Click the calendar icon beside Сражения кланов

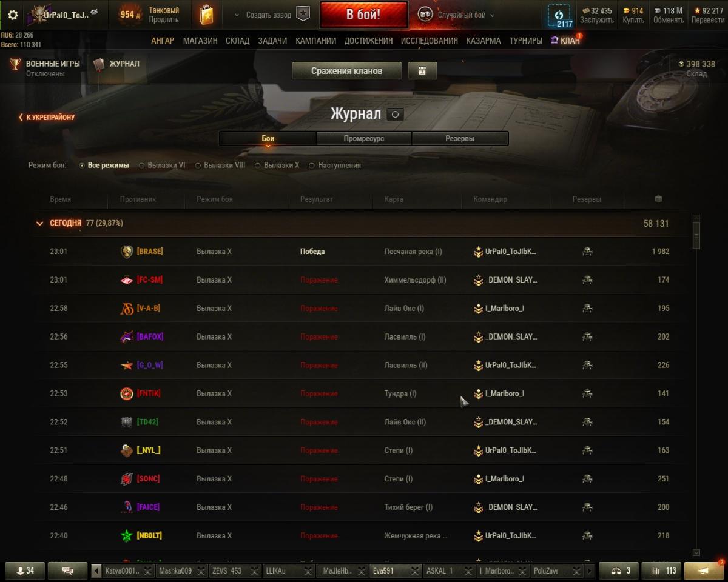tap(422, 71)
